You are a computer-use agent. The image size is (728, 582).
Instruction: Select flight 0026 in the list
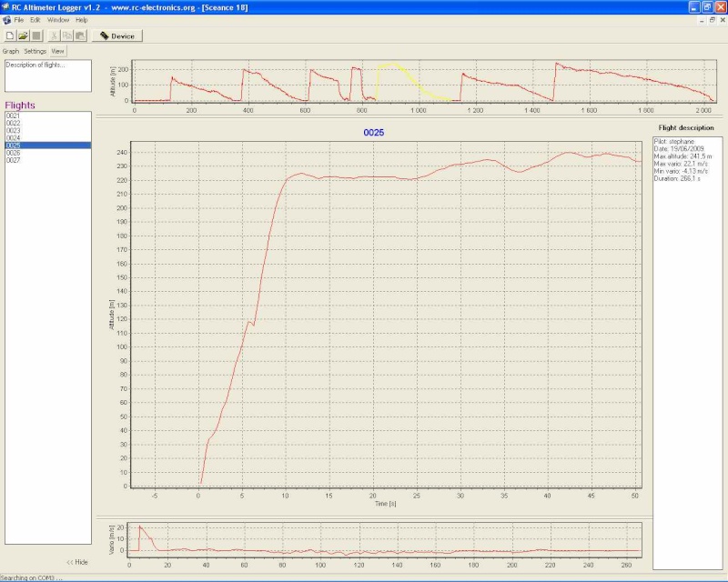[x=48, y=153]
